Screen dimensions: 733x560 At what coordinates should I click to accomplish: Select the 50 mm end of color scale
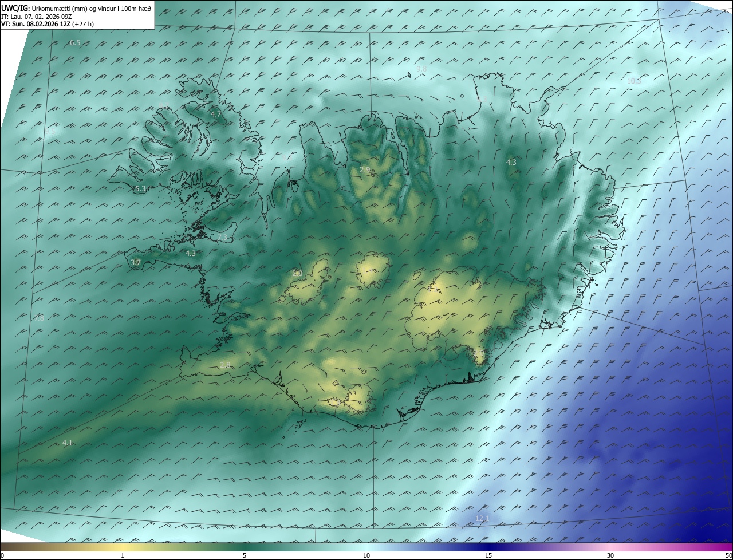[x=728, y=555]
